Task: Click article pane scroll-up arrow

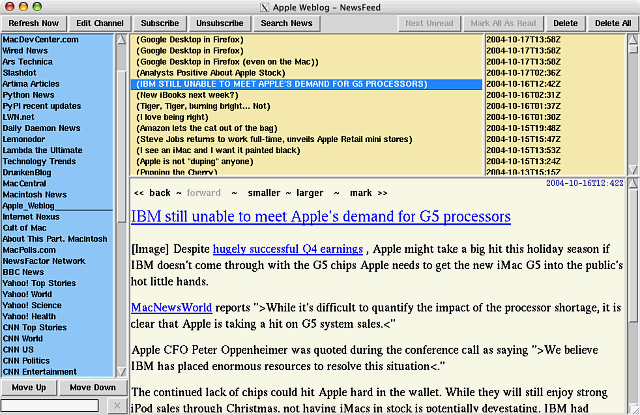Action: click(x=633, y=182)
